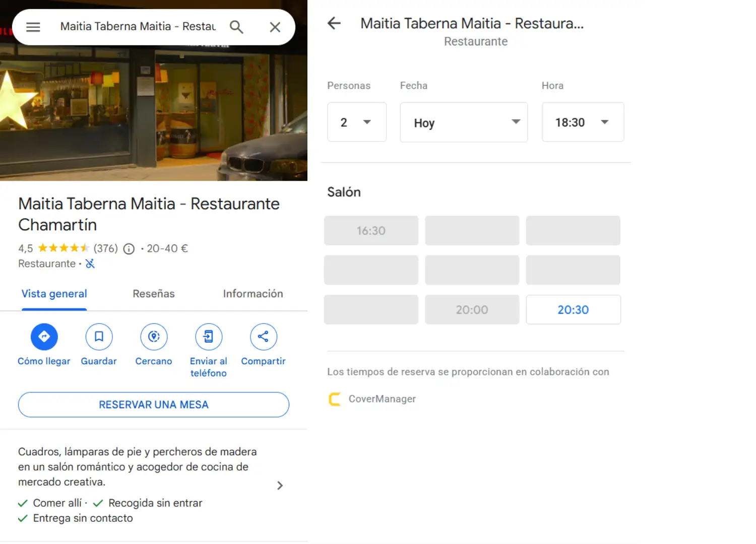Clear the search with the X icon

point(275,27)
